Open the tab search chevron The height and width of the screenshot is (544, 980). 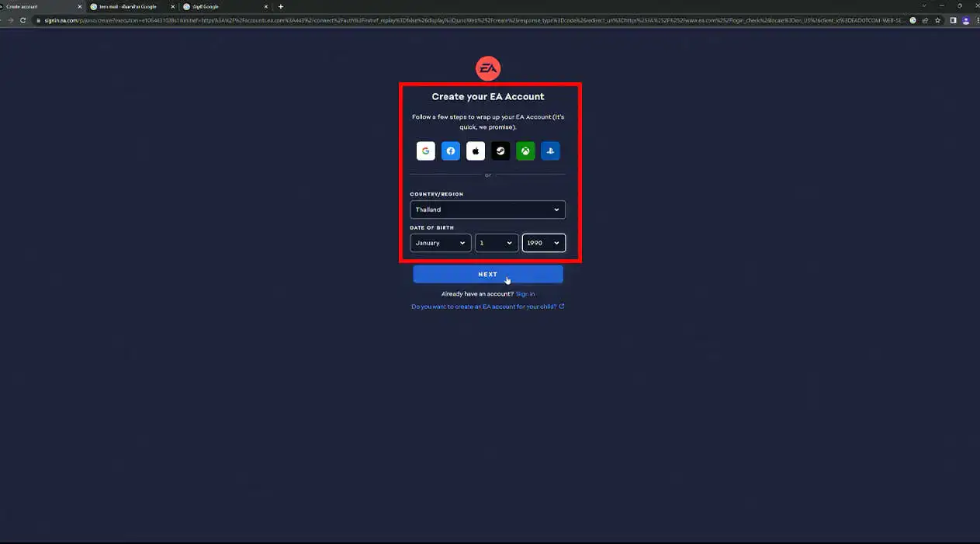923,5
